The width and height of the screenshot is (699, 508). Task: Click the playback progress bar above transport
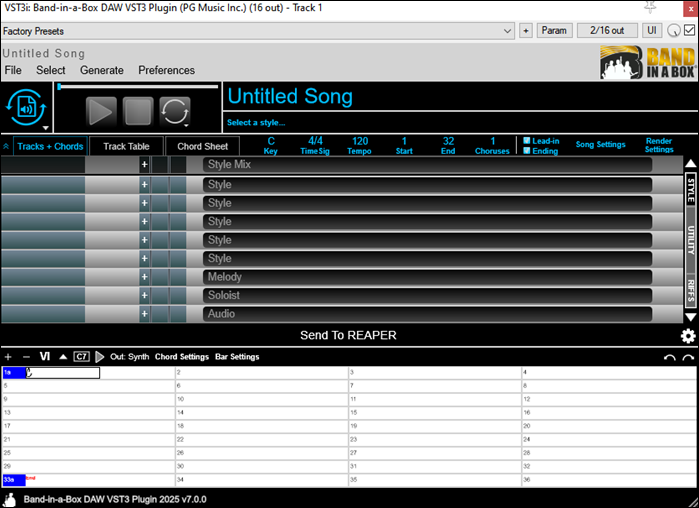(x=138, y=86)
